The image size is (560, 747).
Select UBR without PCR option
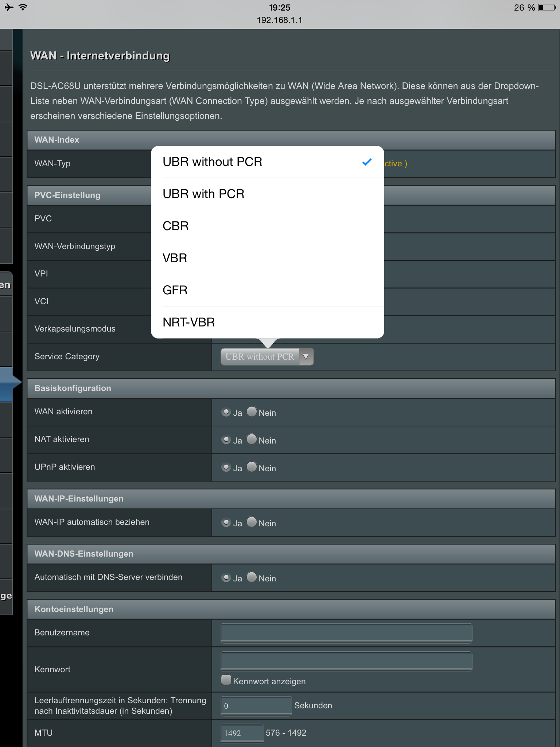pos(267,162)
